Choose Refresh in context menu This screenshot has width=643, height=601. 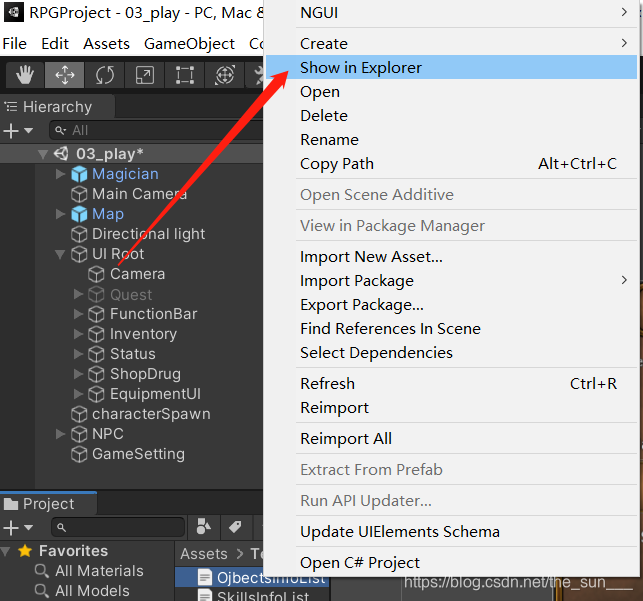[451, 384]
